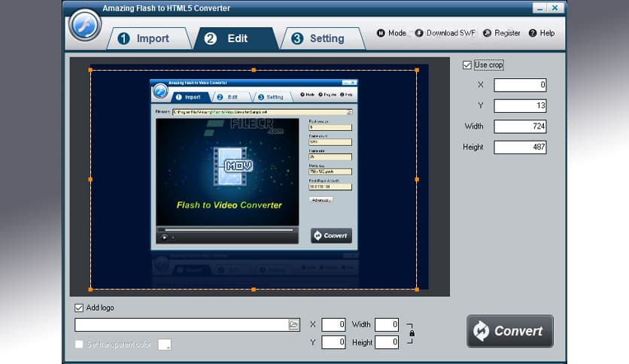This screenshot has width=629, height=364.
Task: Open the Help menu
Action: 542,33
